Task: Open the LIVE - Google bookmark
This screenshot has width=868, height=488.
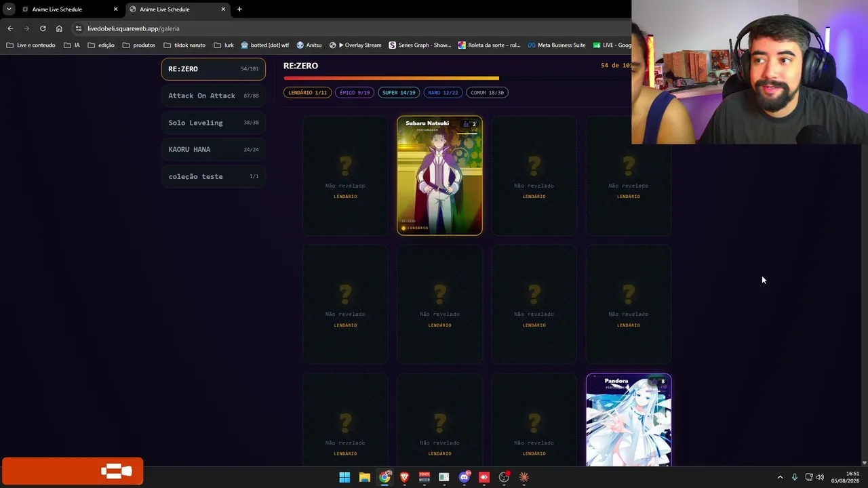Action: 612,45
